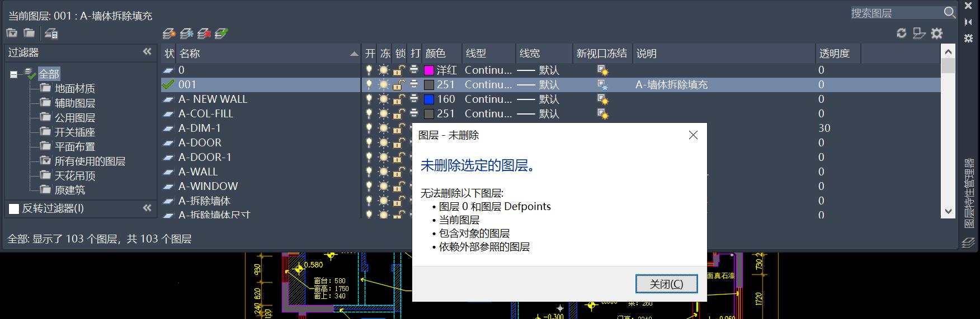980x319 pixels.
Task: Refresh the layer list
Action: click(x=901, y=33)
